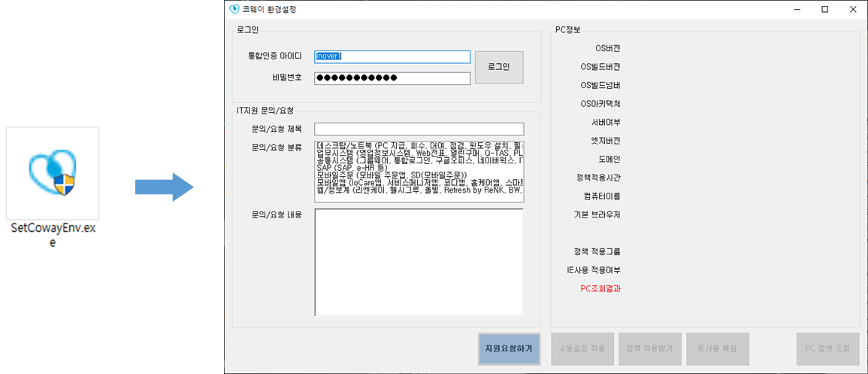The image size is (868, 374).
Task: Click the 기본 브라우저 label
Action: [597, 214]
